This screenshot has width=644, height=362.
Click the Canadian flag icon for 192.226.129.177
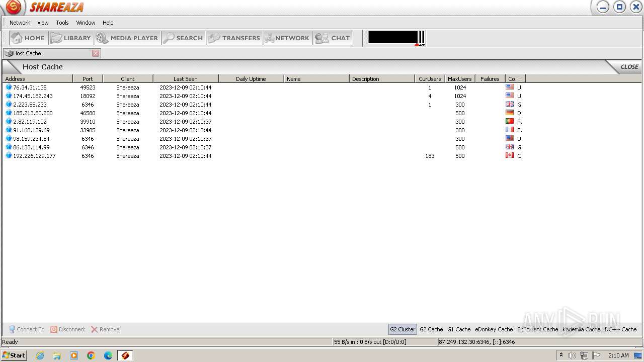510,155
